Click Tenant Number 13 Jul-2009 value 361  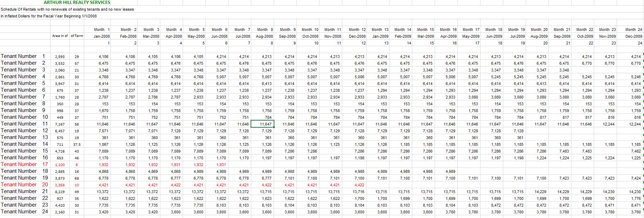pyautogui.click(x=520, y=138)
